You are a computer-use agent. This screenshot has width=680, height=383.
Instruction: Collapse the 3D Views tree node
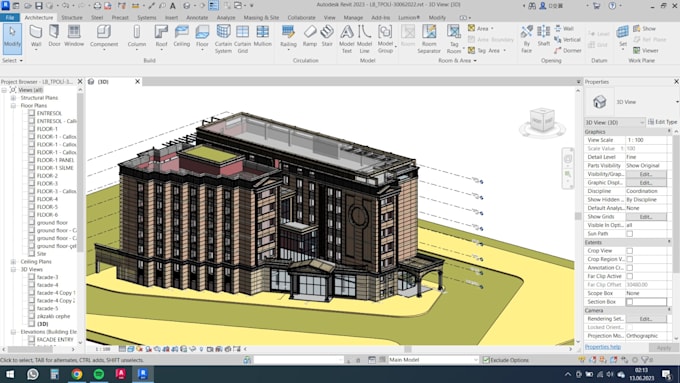click(13, 269)
